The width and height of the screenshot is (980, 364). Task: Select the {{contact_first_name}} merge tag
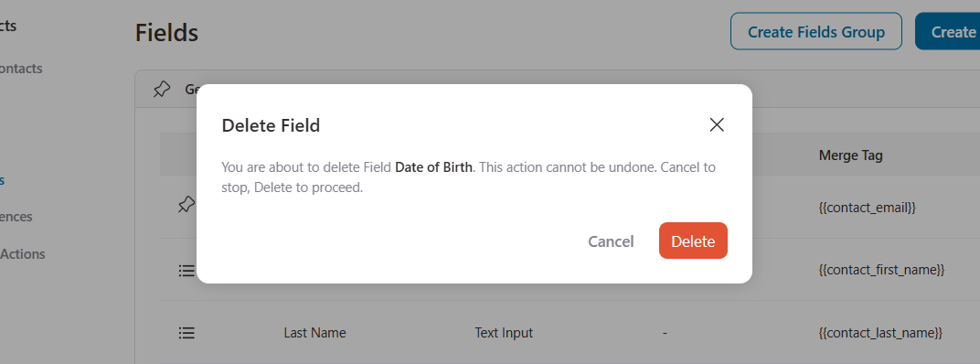[x=881, y=270]
